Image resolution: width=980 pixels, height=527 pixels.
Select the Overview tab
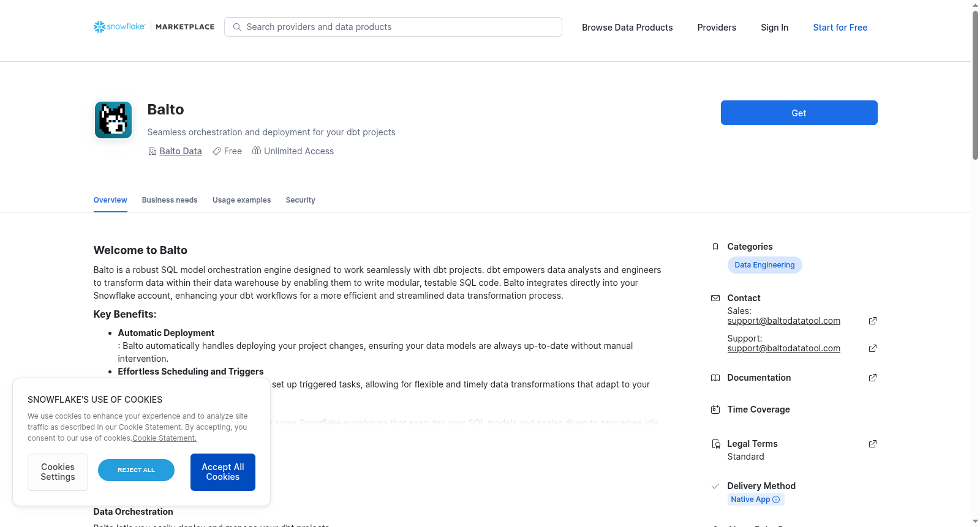(110, 200)
